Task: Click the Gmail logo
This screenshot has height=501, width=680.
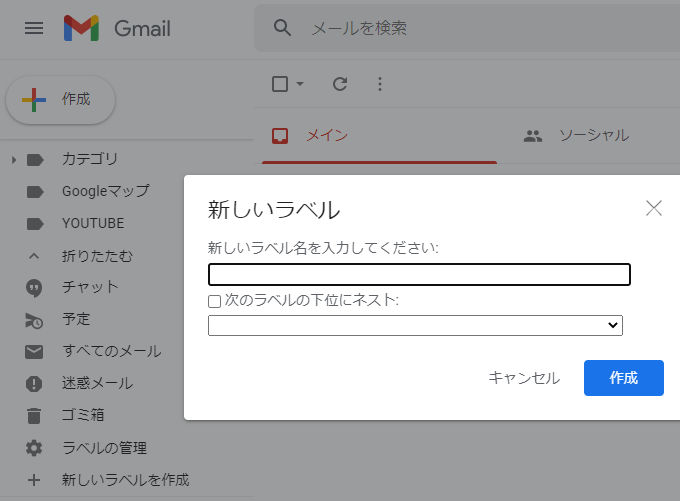Action: pos(117,28)
